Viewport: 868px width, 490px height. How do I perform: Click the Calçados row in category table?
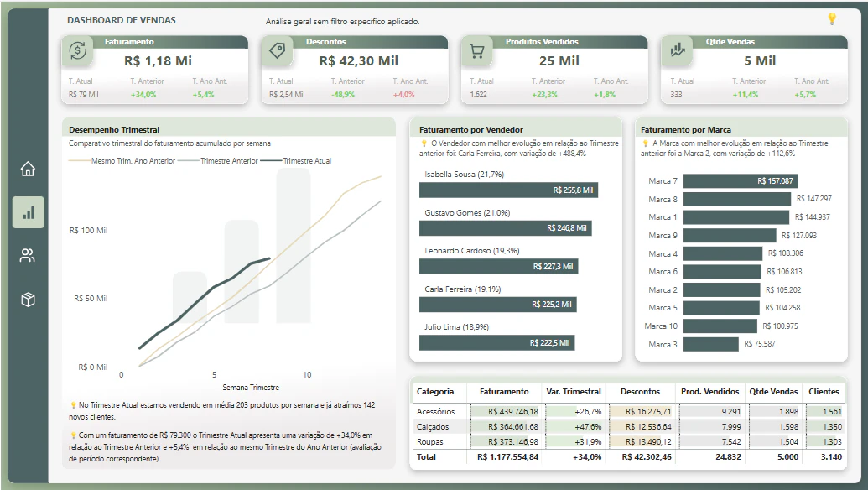pyautogui.click(x=629, y=427)
